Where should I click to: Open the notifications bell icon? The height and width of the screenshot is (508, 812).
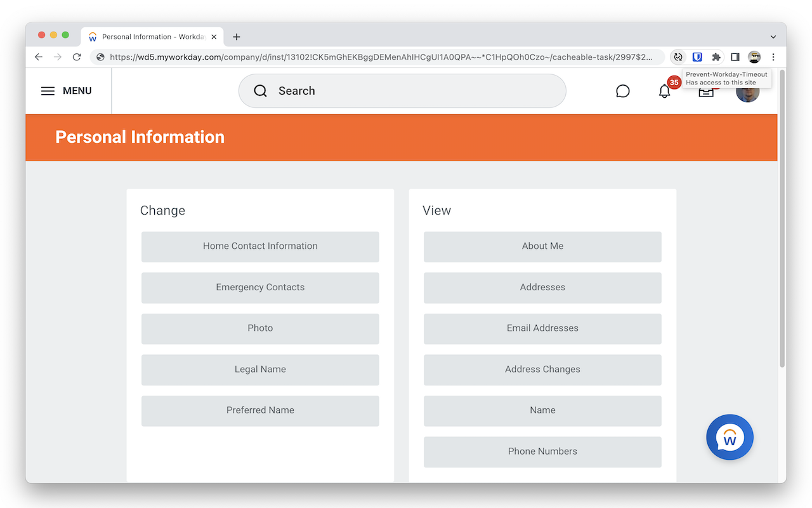[664, 91]
